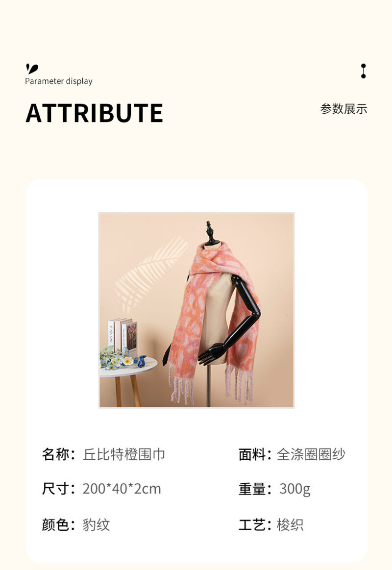Open the pink scarf product photo
Image resolution: width=392 pixels, height=570 pixels.
(x=196, y=310)
